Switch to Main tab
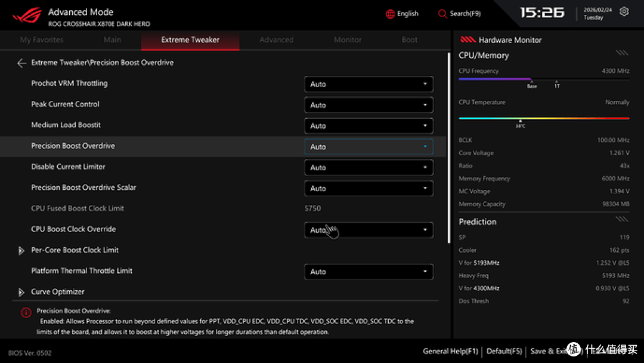 click(x=112, y=40)
